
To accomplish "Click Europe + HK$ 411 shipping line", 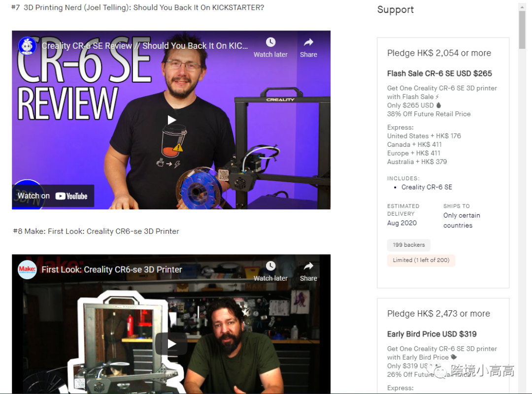I will 414,153.
